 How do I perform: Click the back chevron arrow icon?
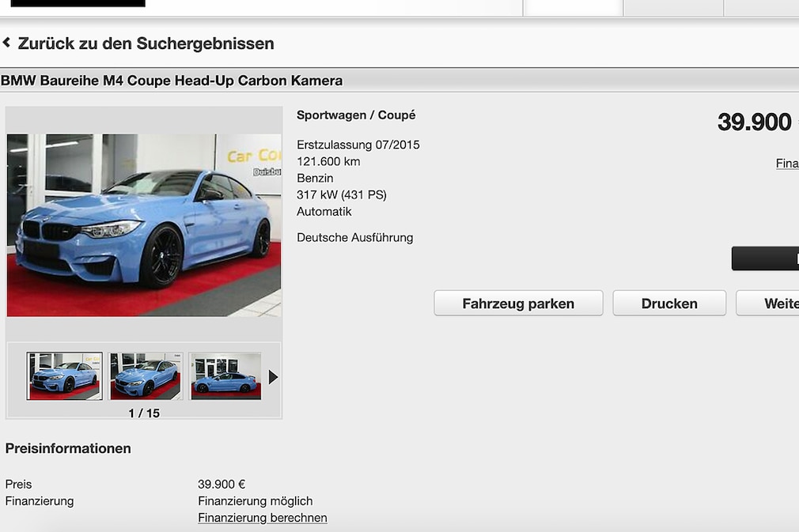coord(6,43)
